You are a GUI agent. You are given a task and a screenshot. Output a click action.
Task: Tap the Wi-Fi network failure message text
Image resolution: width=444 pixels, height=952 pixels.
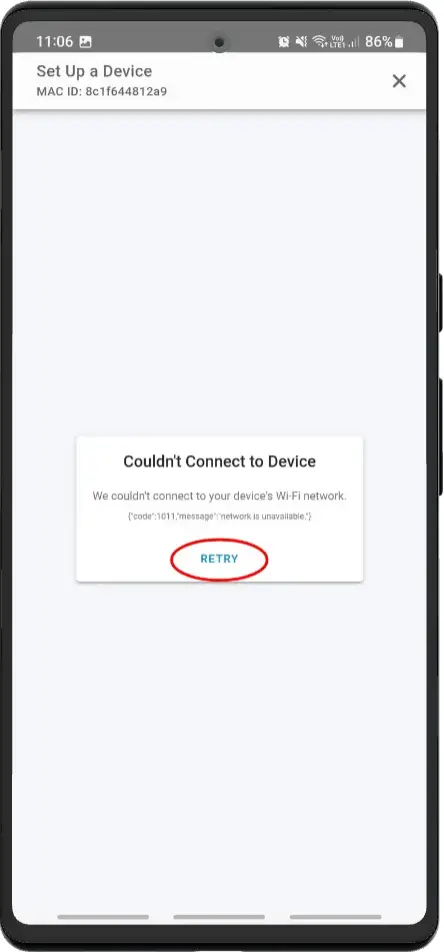pos(219,496)
